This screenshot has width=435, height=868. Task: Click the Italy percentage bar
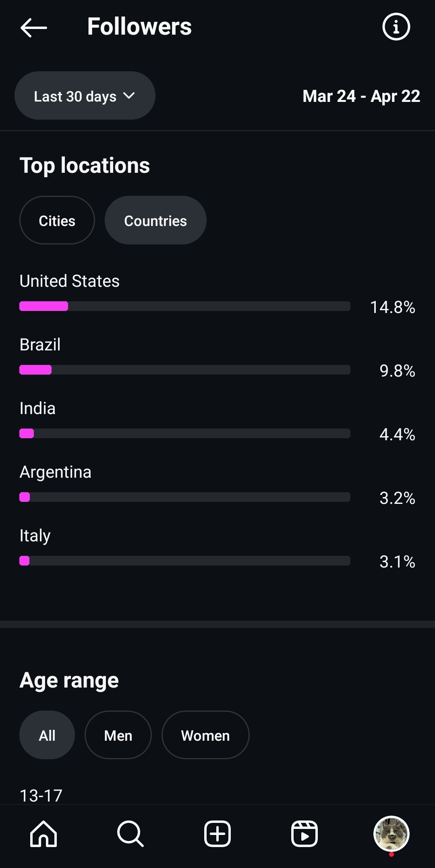point(184,561)
